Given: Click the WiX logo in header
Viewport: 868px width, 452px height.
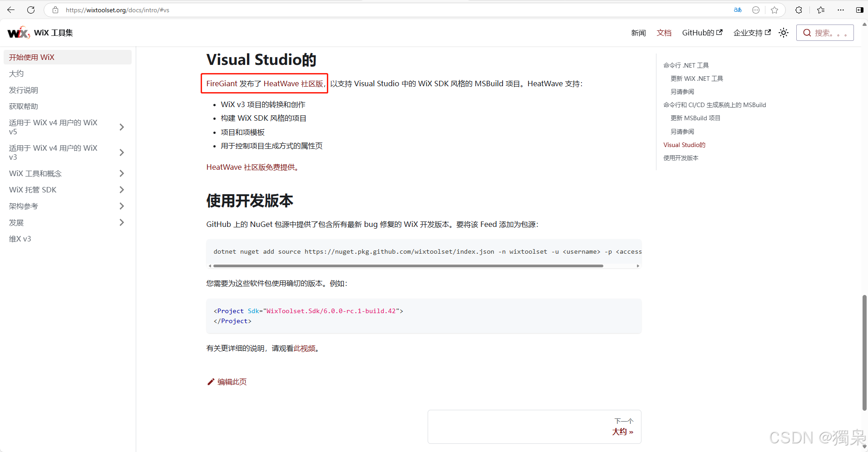Looking at the screenshot, I should [x=19, y=33].
